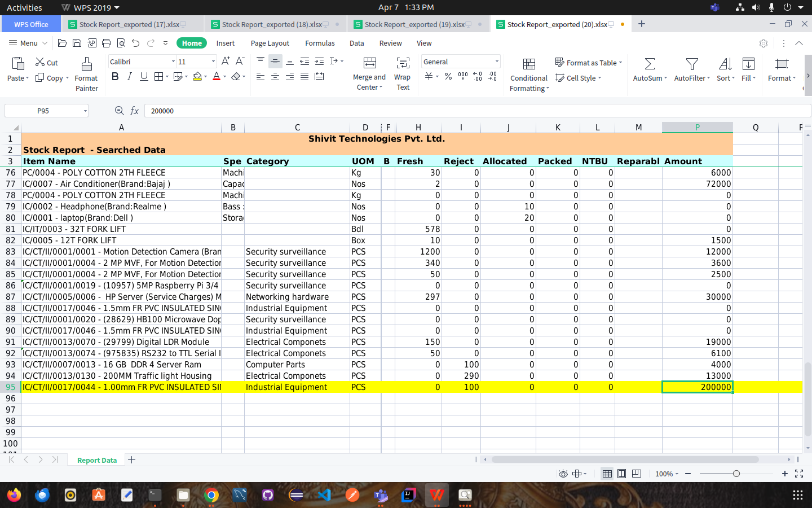Click the Merge and Center icon
Viewport: 812px width, 508px height.
[x=369, y=63]
